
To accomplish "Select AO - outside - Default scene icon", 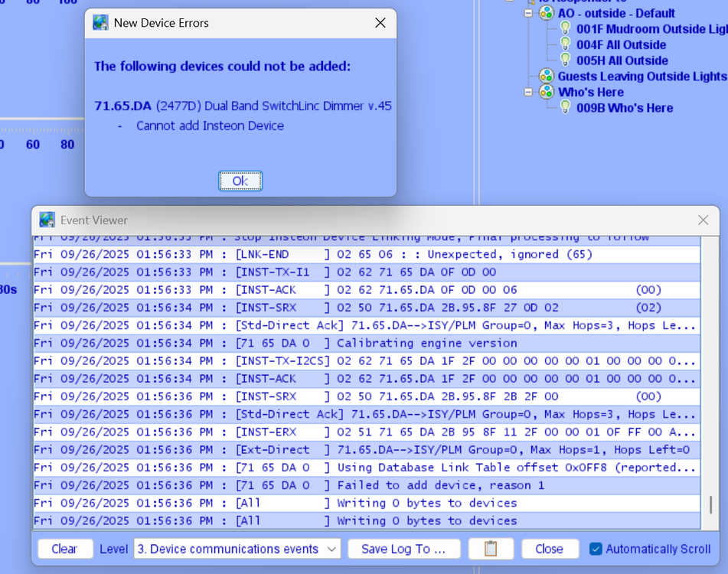I will coord(547,13).
